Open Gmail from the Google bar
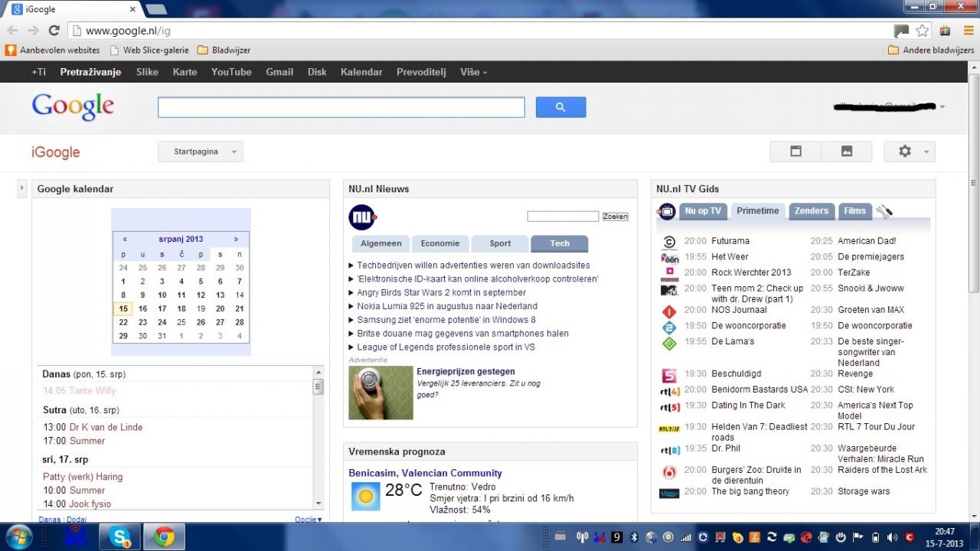 [x=279, y=72]
